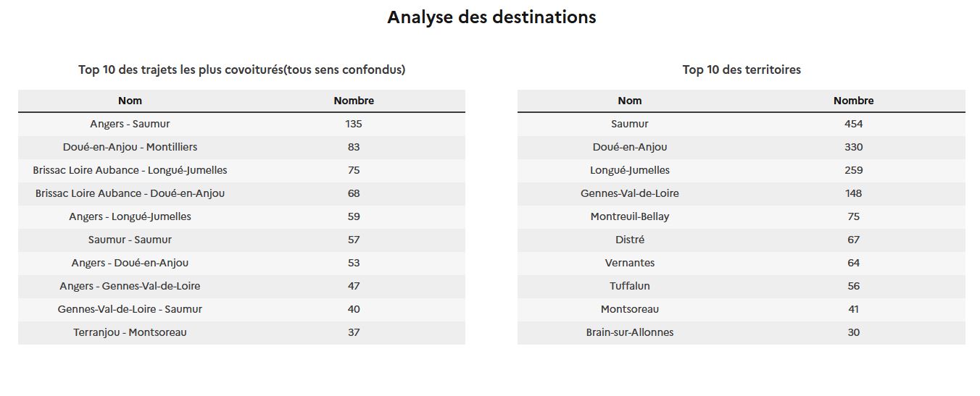Click the Analyse des destinations heading
980x396 pixels.
click(491, 17)
